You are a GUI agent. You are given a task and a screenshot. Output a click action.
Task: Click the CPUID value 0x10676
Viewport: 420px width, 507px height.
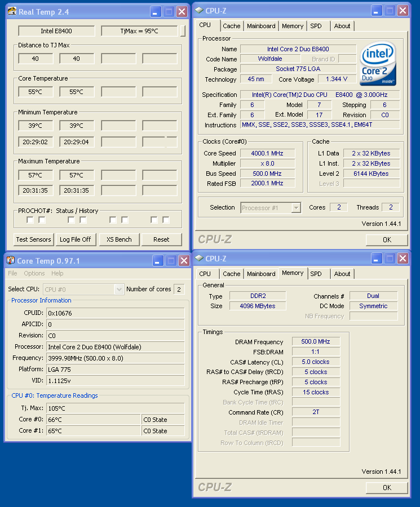(116, 313)
